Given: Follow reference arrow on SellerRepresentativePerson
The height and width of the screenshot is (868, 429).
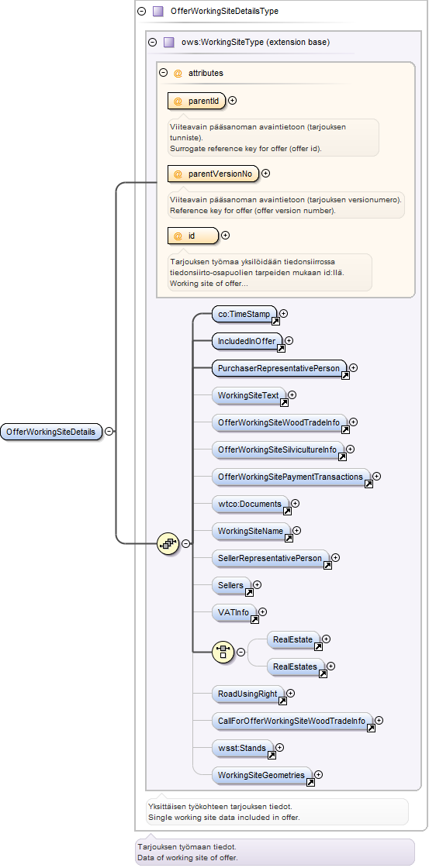Looking at the screenshot, I should click(327, 565).
